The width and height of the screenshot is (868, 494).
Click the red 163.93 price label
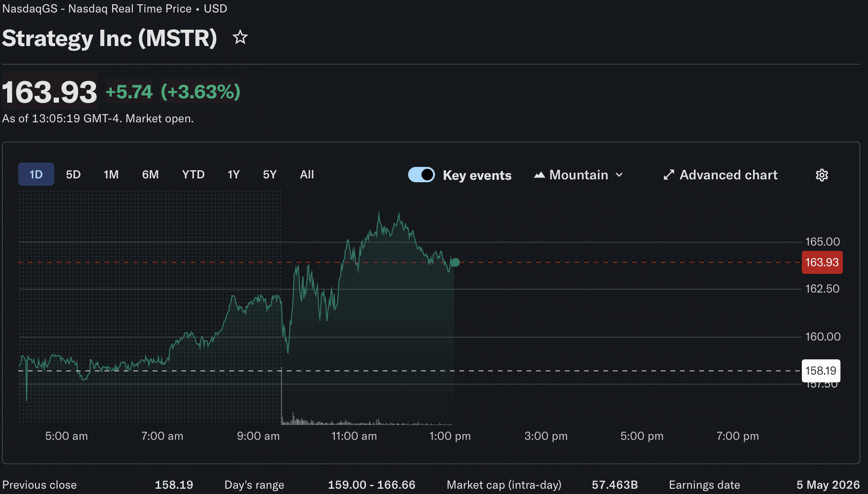coord(822,262)
